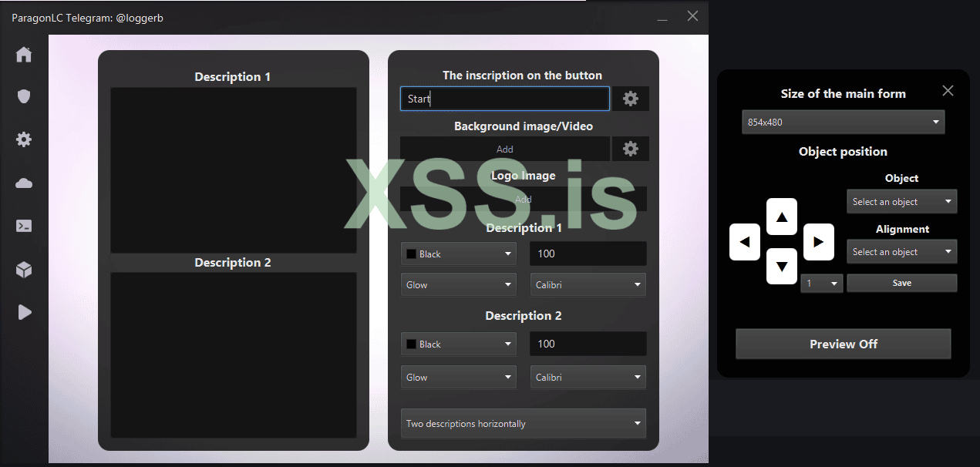Click the Description 1 text area
Viewport: 980px width, 467px height.
pos(234,170)
